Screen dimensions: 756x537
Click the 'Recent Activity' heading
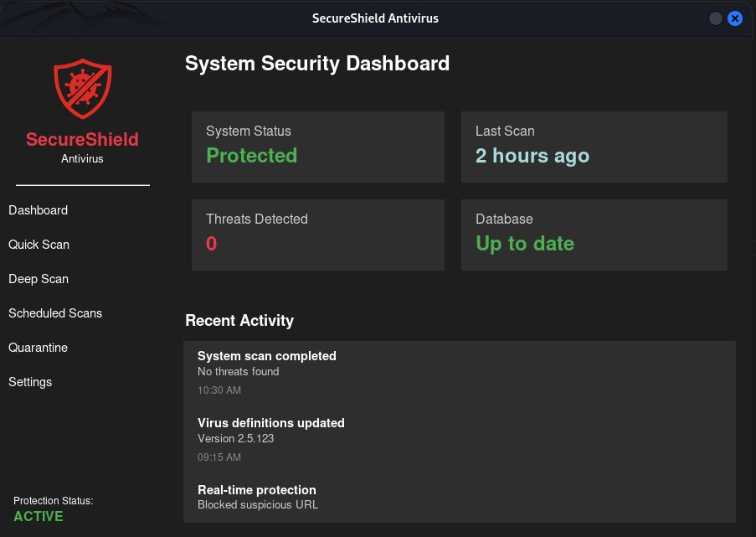click(239, 321)
